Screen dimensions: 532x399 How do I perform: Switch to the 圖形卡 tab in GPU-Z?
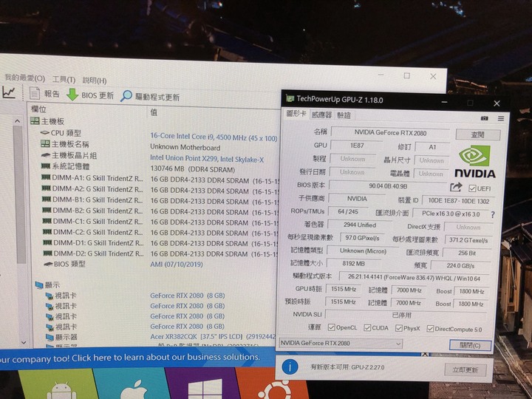pos(296,114)
